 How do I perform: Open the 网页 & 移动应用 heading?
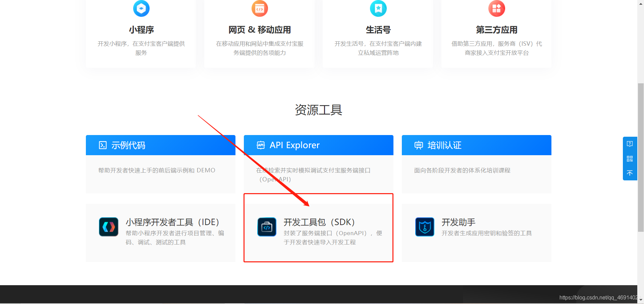click(x=260, y=30)
